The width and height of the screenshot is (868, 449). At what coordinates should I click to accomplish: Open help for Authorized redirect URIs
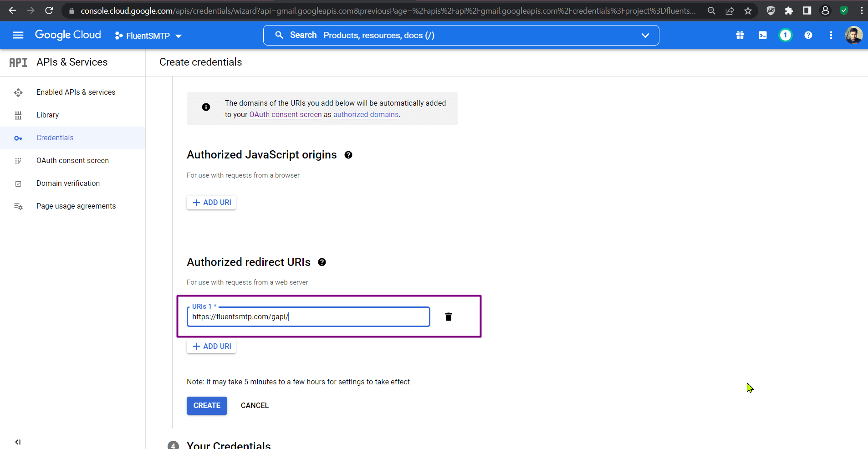(x=322, y=262)
